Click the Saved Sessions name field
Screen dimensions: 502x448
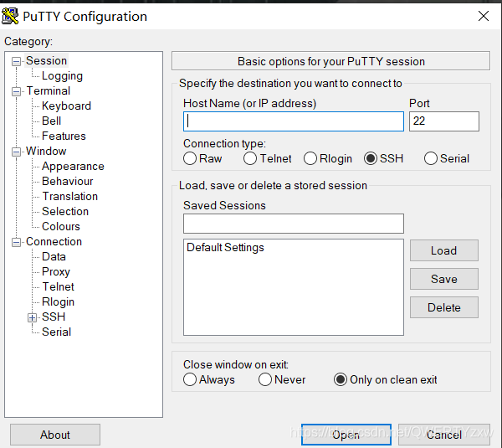294,224
